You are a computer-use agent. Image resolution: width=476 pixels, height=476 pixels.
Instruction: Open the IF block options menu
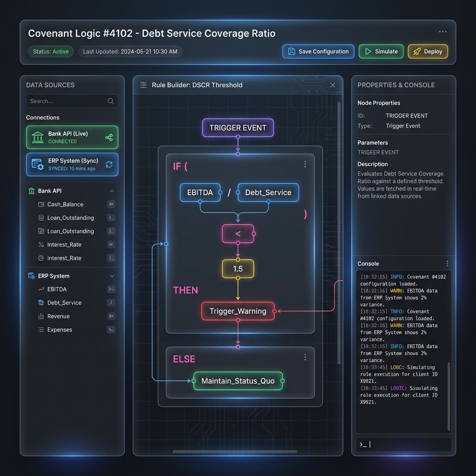[x=305, y=164]
